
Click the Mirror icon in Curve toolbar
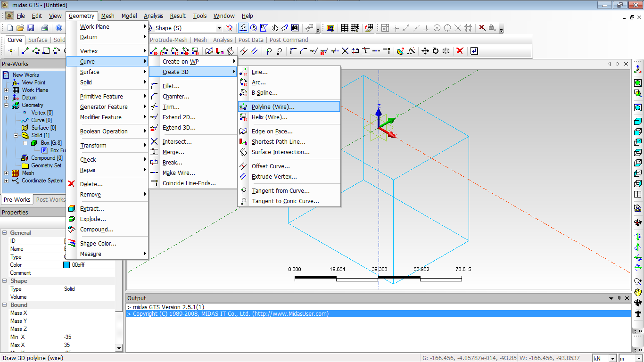click(446, 51)
